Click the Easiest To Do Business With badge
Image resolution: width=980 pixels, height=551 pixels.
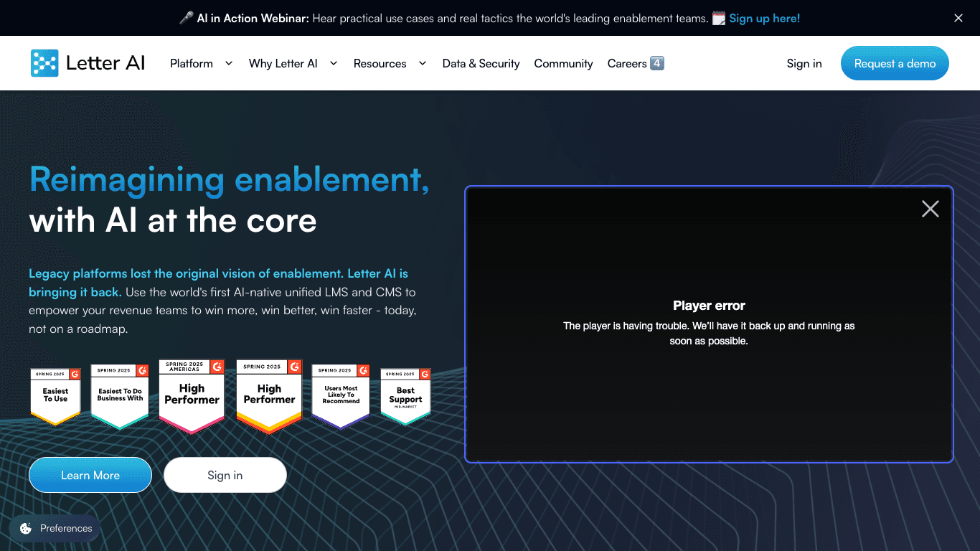pos(120,397)
